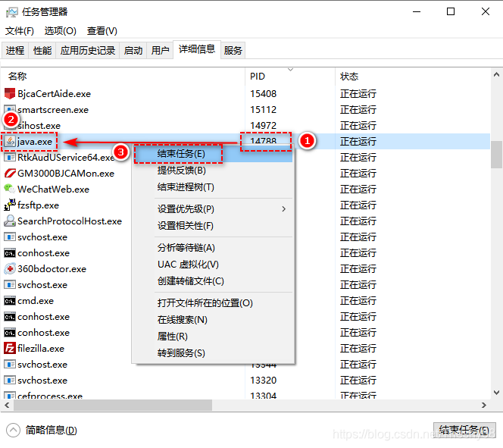Switch to the Users tab
The height and width of the screenshot is (448, 503).
click(x=160, y=50)
